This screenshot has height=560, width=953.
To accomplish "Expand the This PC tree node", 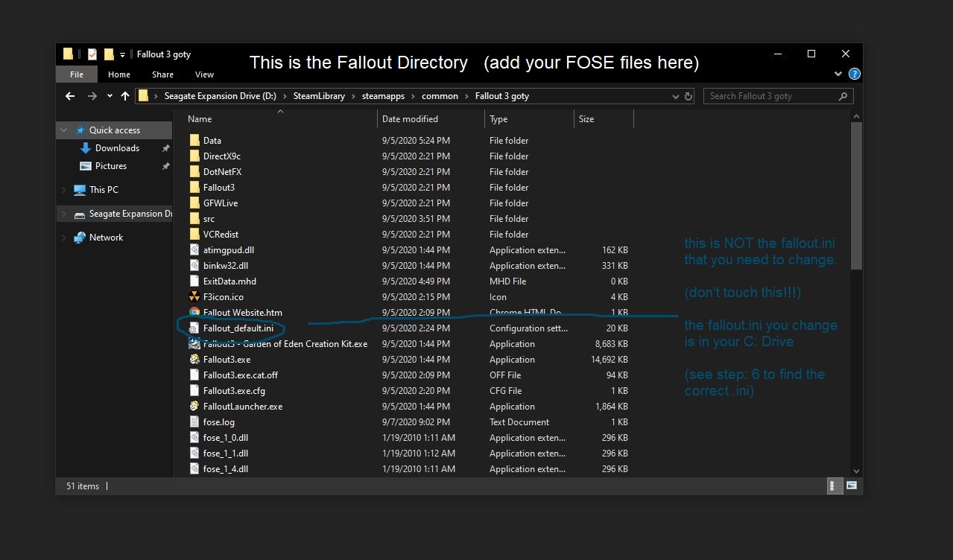I will pyautogui.click(x=64, y=190).
